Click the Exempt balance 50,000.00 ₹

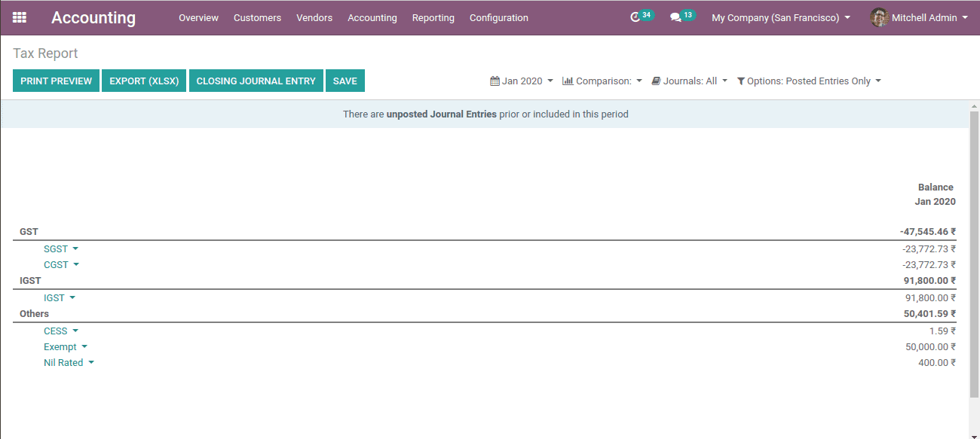point(930,346)
